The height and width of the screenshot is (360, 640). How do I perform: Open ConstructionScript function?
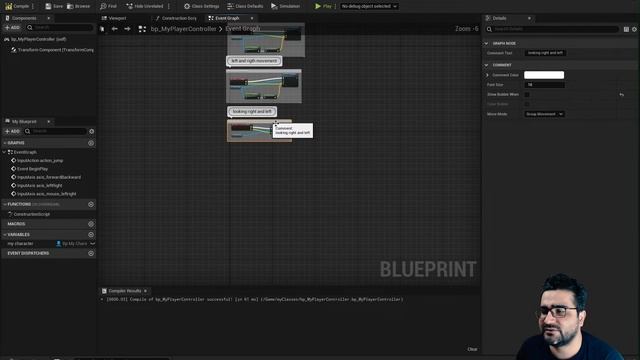[x=31, y=214]
